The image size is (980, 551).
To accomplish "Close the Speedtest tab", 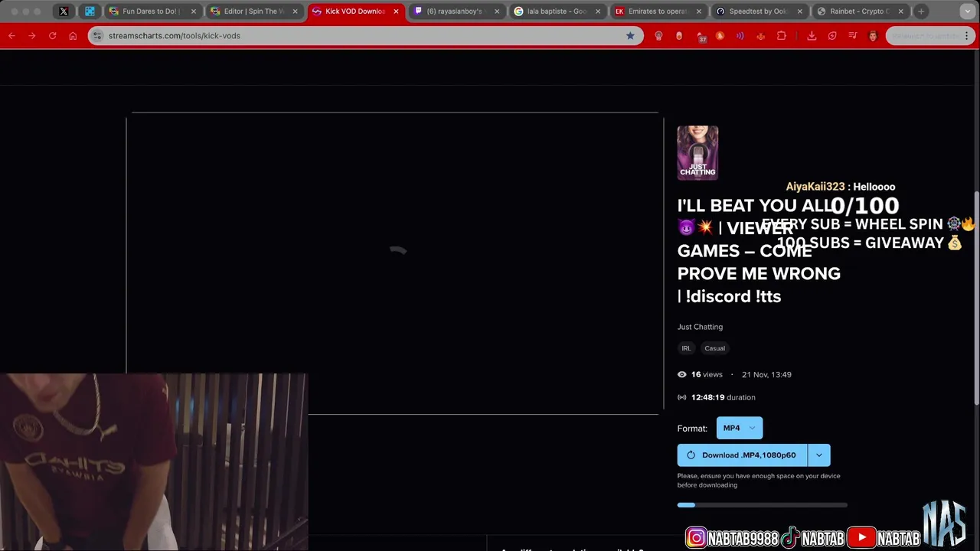I will pos(800,11).
